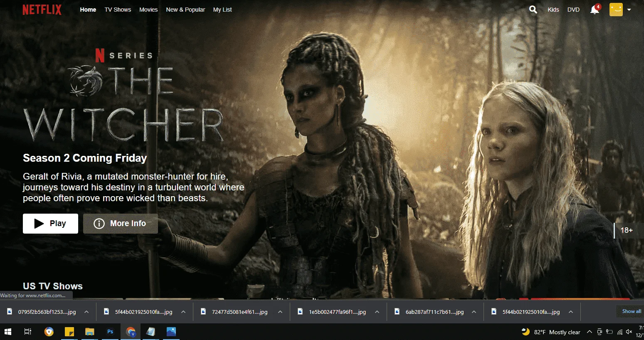Open New & Popular
This screenshot has width=644, height=340.
(x=185, y=10)
